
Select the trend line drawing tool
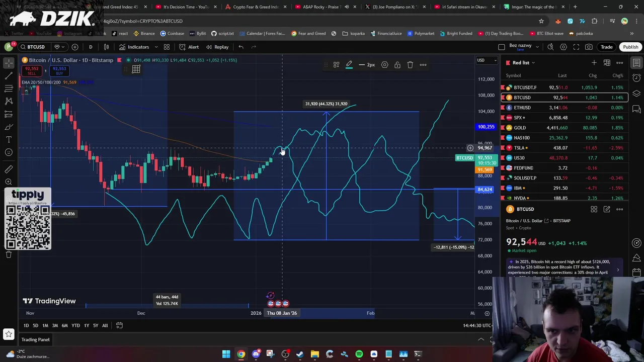click(9, 76)
